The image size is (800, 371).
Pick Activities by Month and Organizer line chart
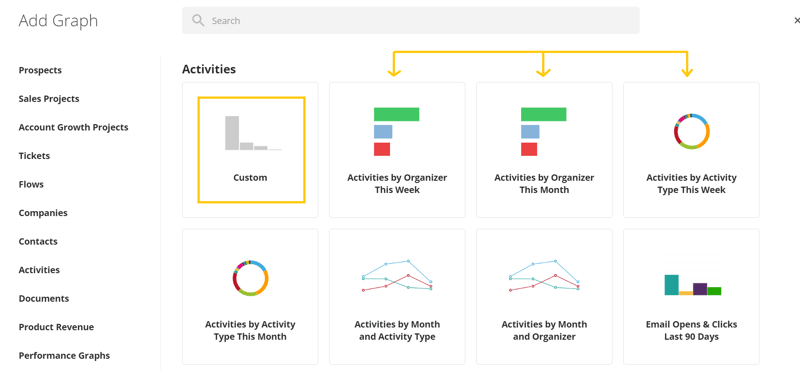[544, 296]
